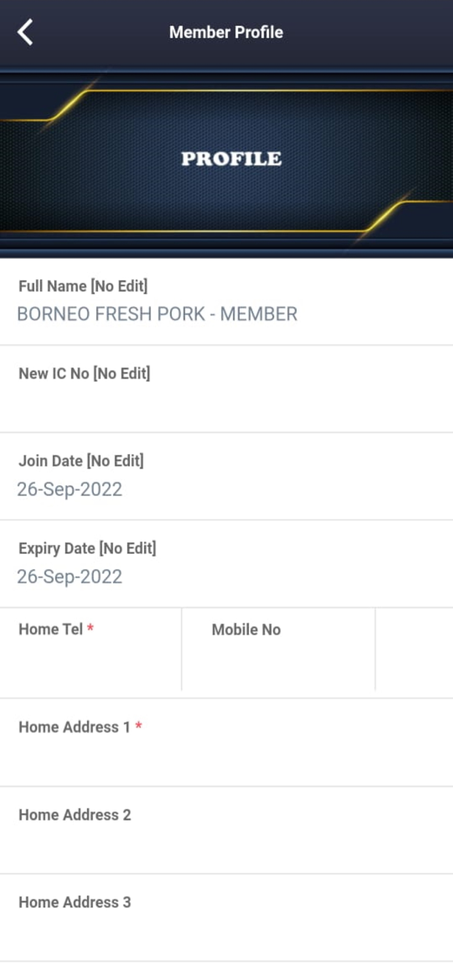Click the Mobile No label

(x=246, y=630)
